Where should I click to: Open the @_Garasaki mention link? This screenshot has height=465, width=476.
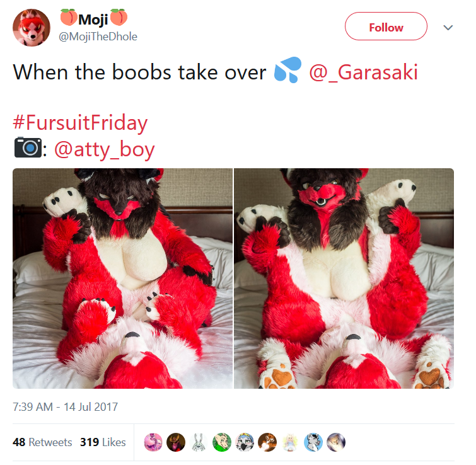point(363,72)
